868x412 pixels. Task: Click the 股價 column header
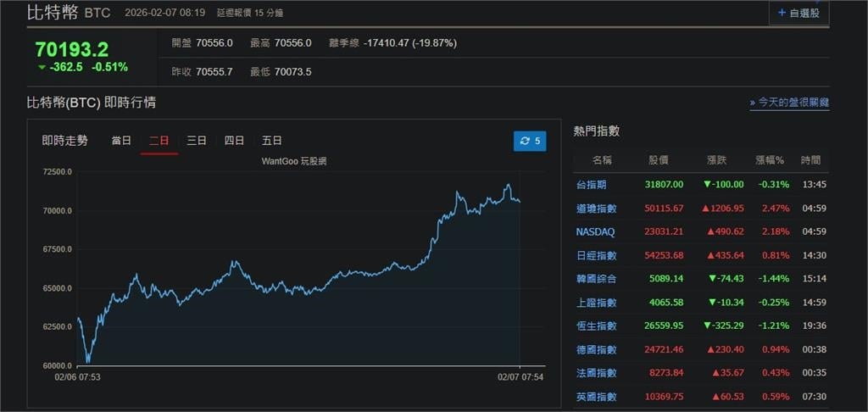click(659, 160)
